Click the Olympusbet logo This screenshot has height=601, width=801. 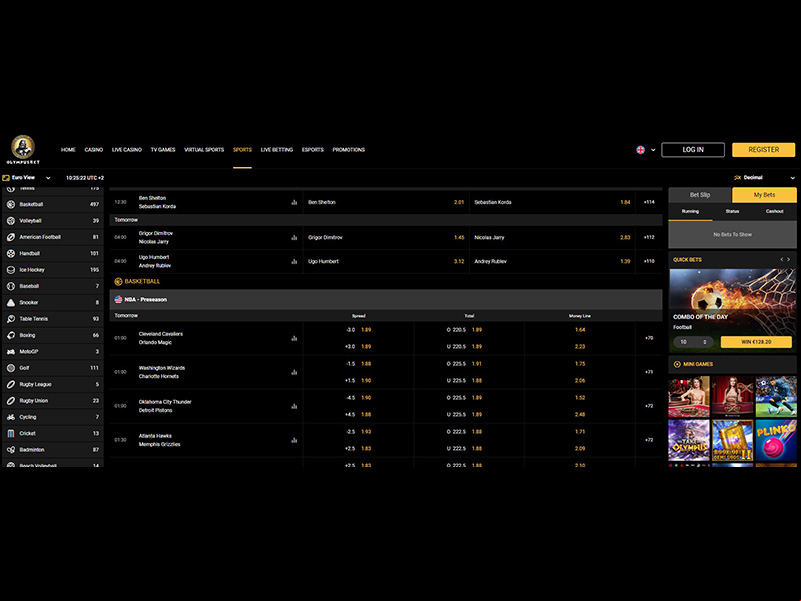(x=23, y=149)
